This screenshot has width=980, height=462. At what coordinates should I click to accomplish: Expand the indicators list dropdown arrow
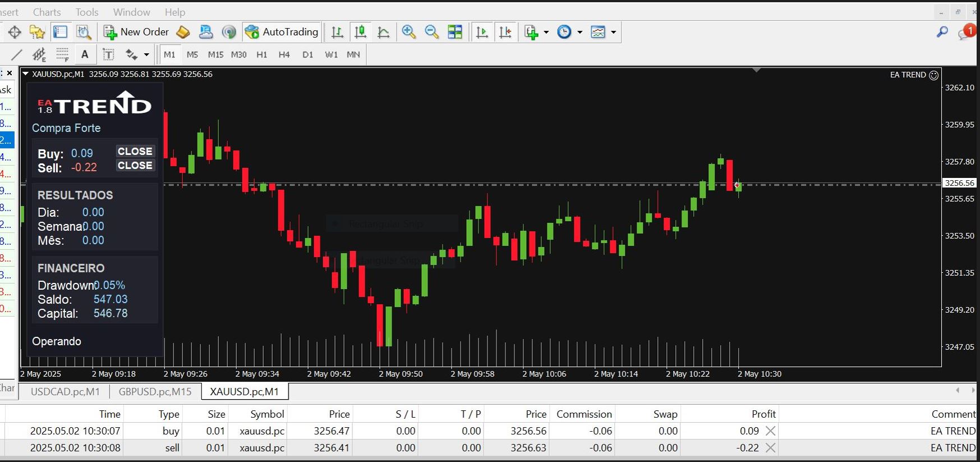tap(546, 32)
